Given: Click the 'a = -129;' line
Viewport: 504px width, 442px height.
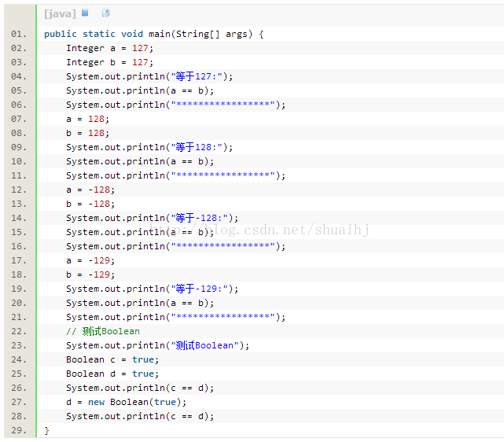Looking at the screenshot, I should pyautogui.click(x=90, y=260).
